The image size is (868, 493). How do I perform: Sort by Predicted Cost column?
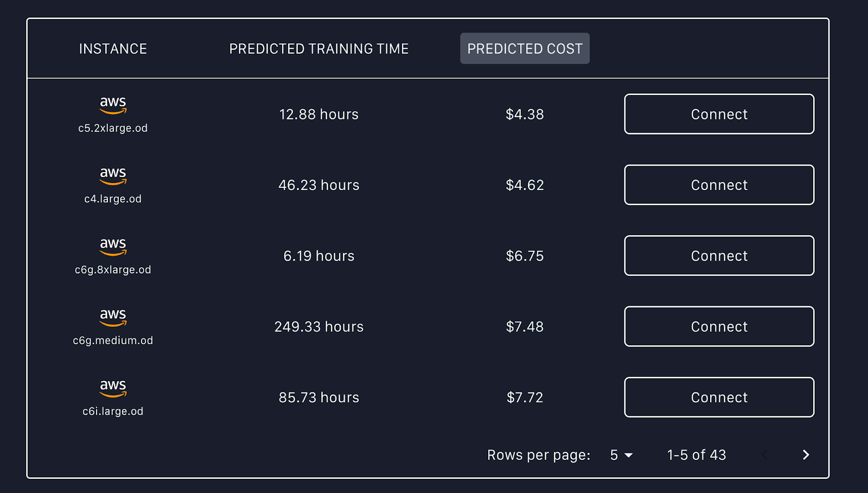(525, 49)
